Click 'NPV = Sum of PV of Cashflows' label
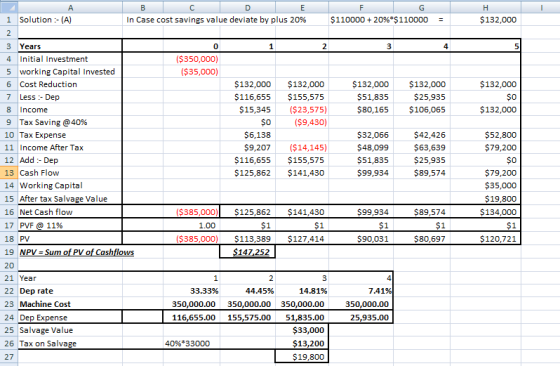This screenshot has width=560, height=366. coord(77,252)
